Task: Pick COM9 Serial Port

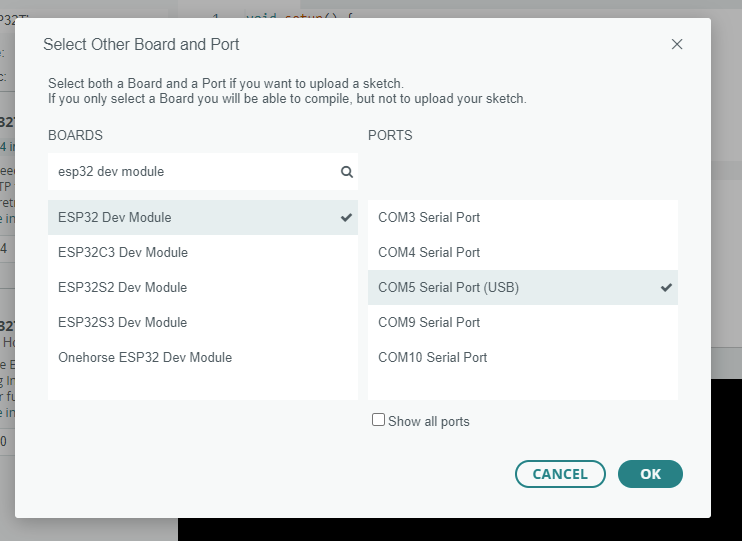Action: click(x=428, y=322)
